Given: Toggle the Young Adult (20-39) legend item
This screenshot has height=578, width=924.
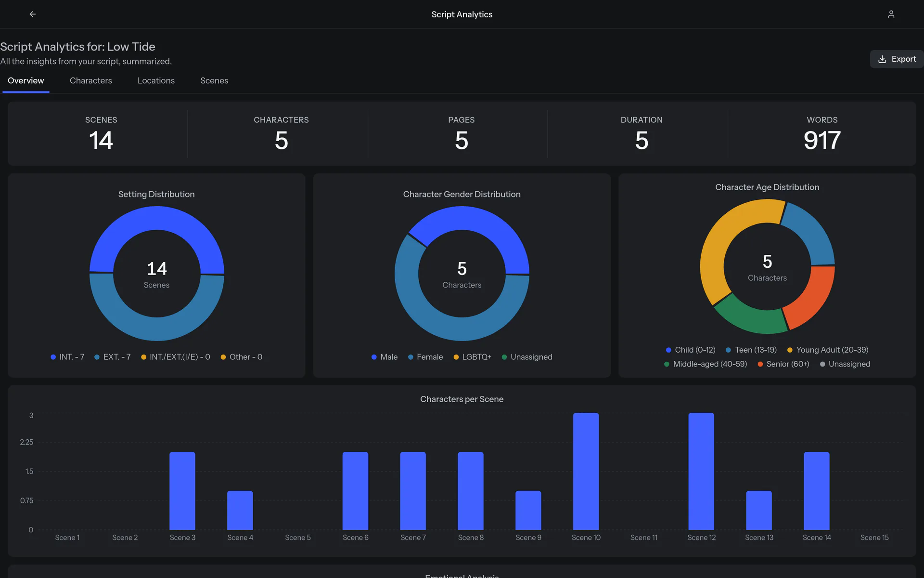Looking at the screenshot, I should pos(827,350).
